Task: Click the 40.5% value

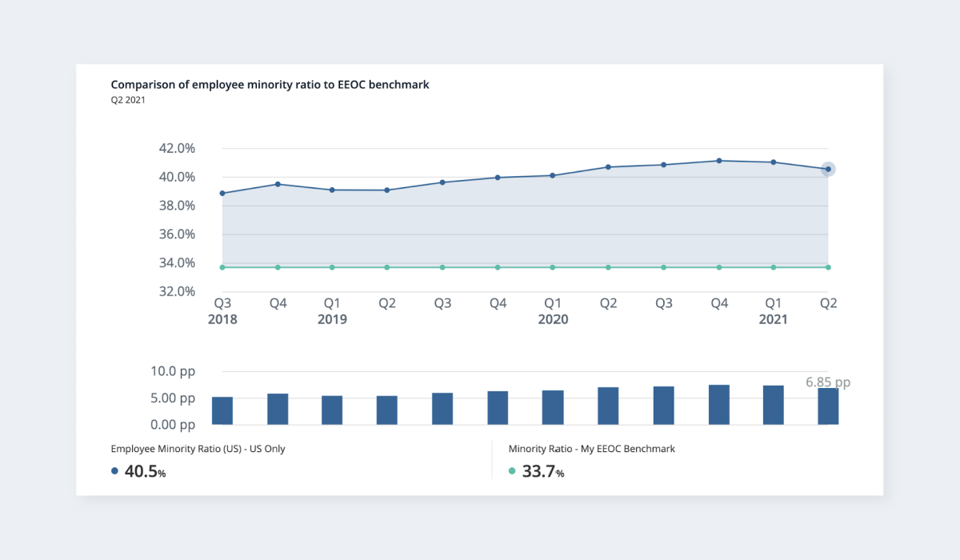Action: tap(145, 471)
